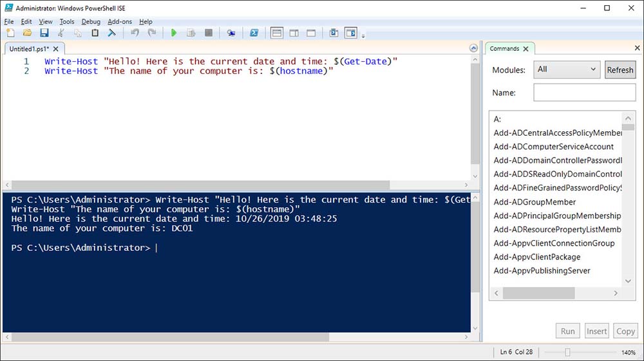This screenshot has width=644, height=361.
Task: Select Add-ADPrincipalGroupMembership command
Action: click(x=557, y=216)
